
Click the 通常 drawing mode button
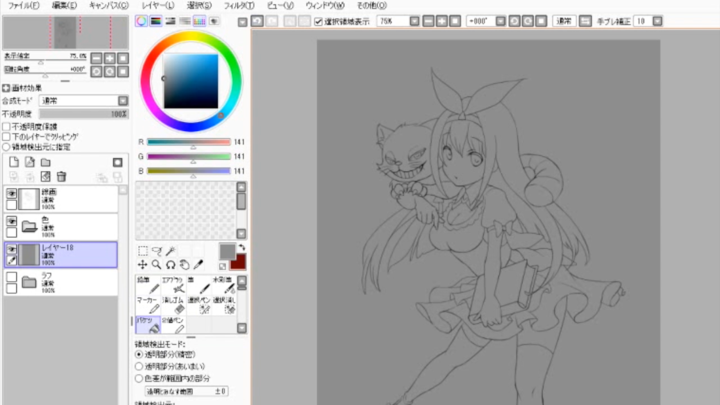point(564,21)
